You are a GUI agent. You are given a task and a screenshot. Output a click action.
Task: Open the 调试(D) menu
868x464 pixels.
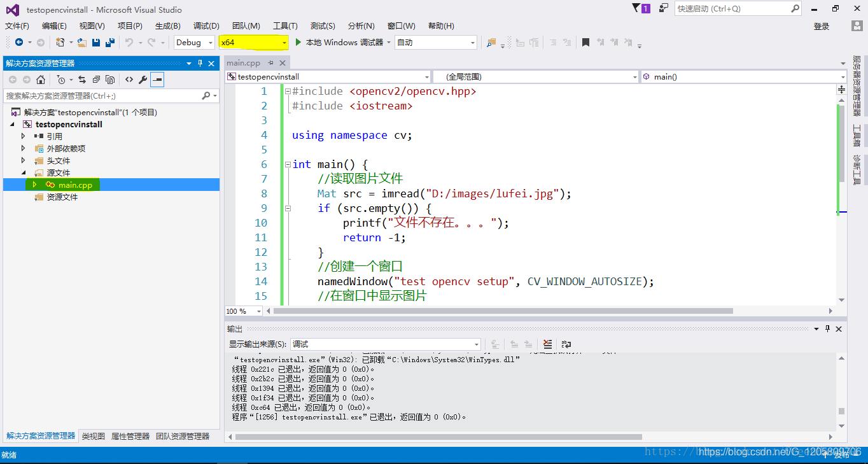click(206, 26)
